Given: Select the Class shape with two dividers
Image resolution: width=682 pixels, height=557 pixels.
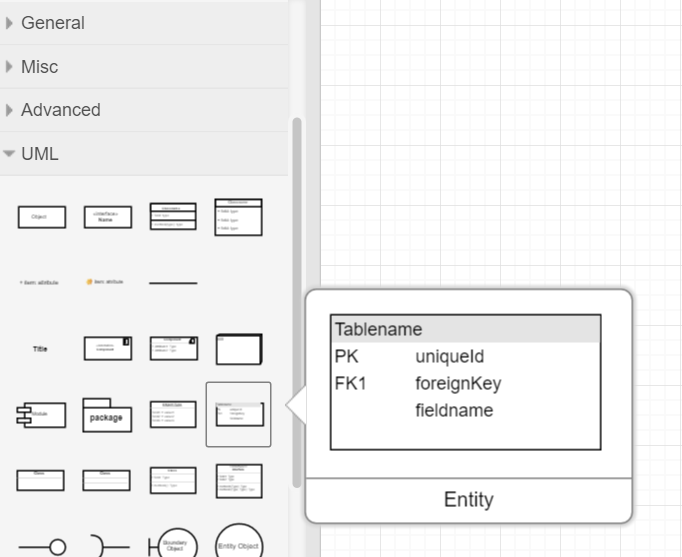Looking at the screenshot, I should 107,480.
